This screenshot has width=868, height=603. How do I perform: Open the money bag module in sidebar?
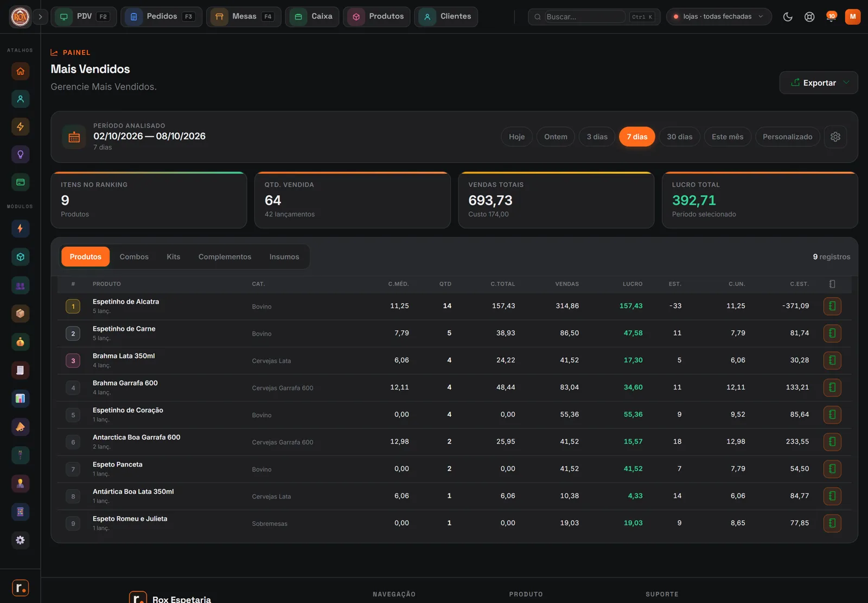(20, 342)
